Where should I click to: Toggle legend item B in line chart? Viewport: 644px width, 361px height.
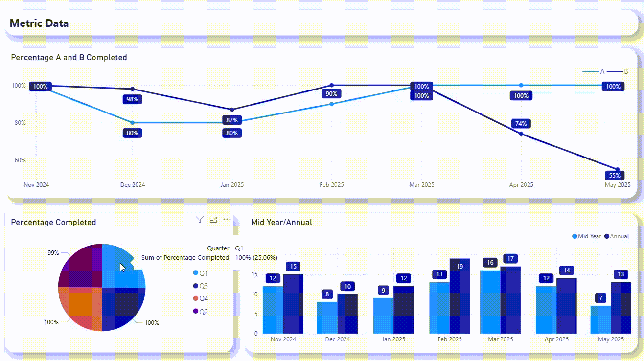(618, 71)
